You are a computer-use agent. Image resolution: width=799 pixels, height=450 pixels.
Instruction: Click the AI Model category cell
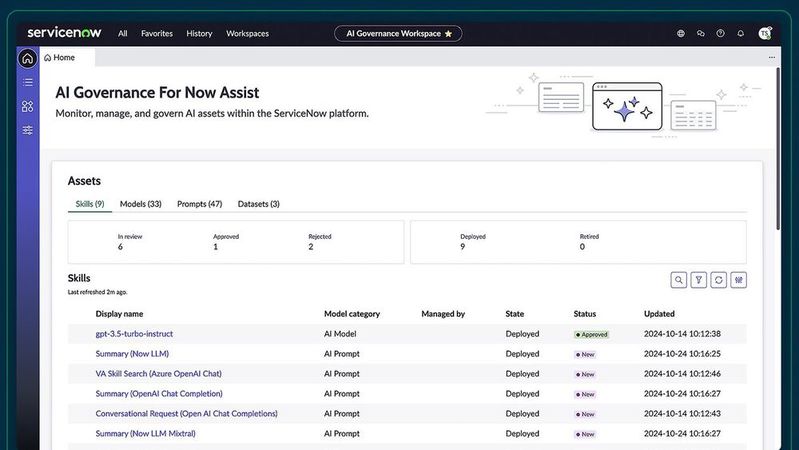(340, 334)
